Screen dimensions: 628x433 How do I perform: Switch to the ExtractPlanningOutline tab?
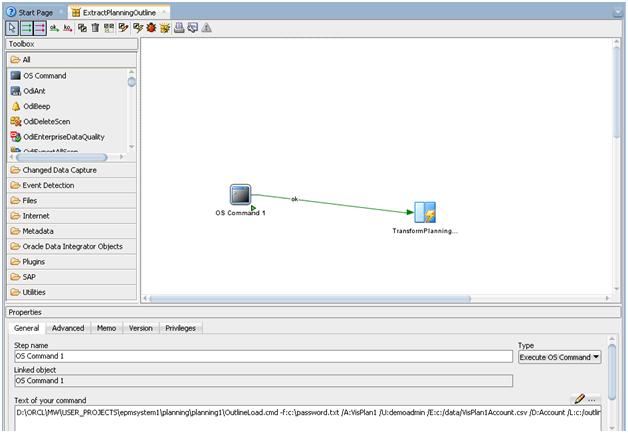119,12
